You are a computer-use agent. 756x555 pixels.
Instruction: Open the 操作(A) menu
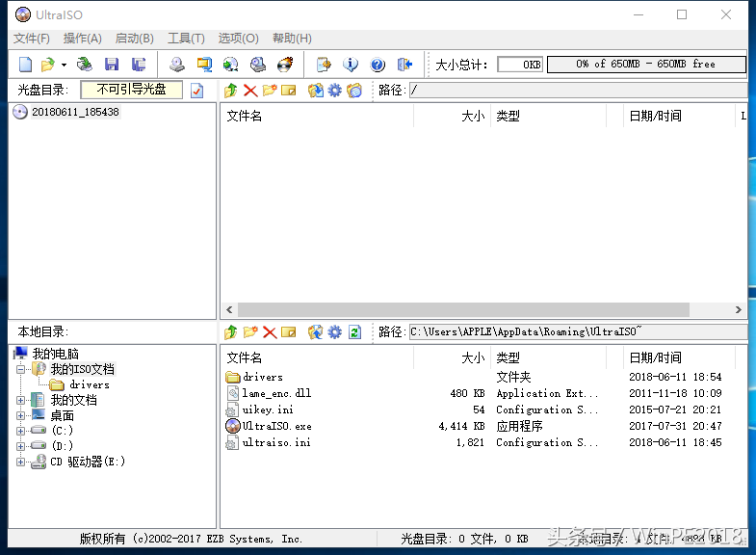[x=83, y=39]
